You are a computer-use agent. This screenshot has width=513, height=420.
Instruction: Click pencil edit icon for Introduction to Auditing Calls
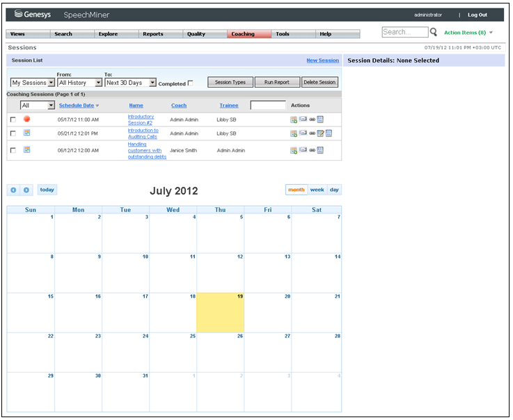320,133
